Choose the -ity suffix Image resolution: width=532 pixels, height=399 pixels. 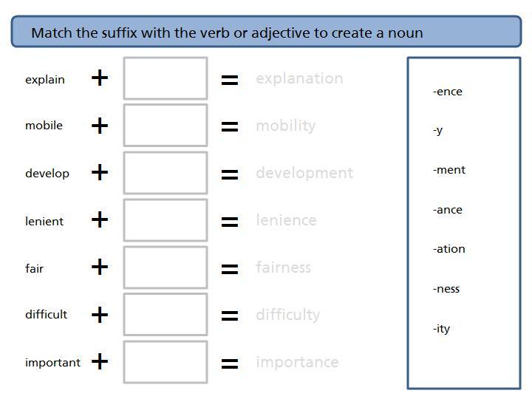coord(441,328)
